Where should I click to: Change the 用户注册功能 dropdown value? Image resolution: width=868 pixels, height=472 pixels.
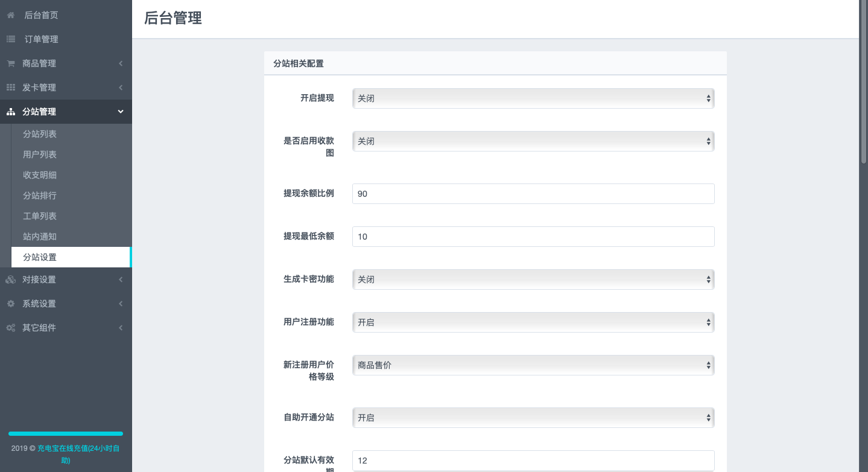point(533,322)
